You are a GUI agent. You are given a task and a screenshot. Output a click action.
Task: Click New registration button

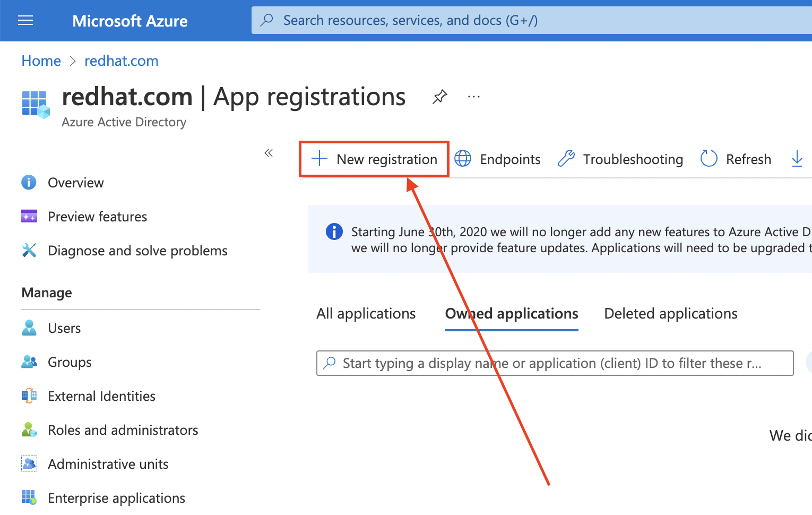coord(375,159)
